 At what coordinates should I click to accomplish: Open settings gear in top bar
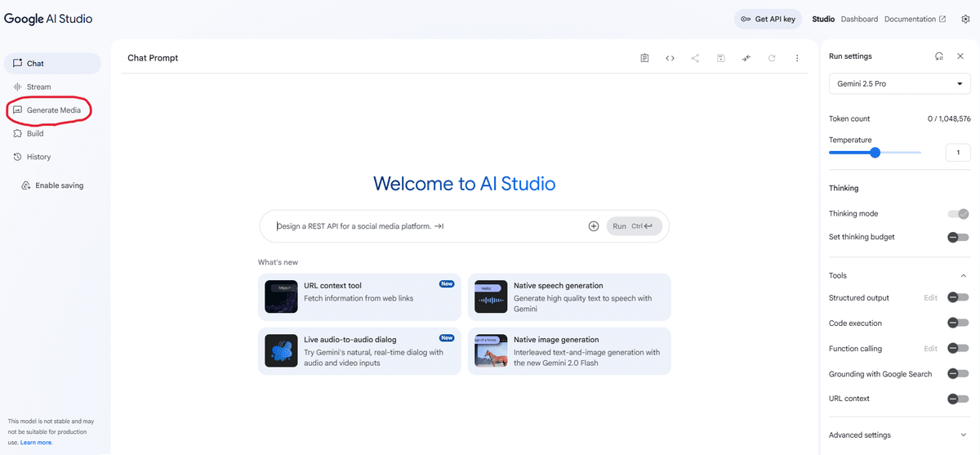pos(965,19)
